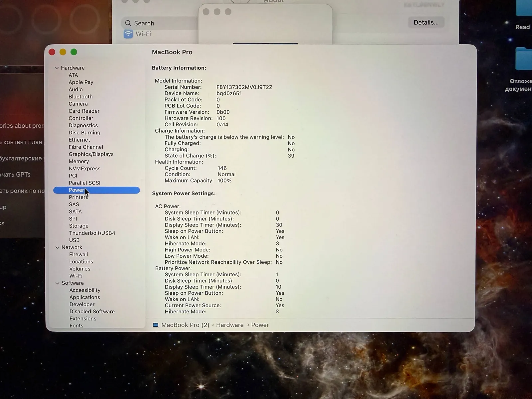Click the Details… button in System Settings
The width and height of the screenshot is (532, 399).
coord(426,23)
